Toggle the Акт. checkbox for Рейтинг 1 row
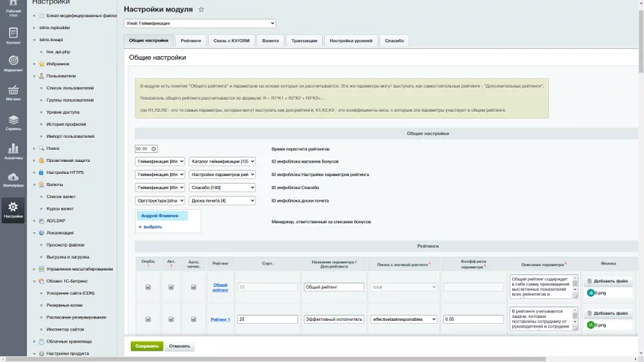 click(171, 319)
